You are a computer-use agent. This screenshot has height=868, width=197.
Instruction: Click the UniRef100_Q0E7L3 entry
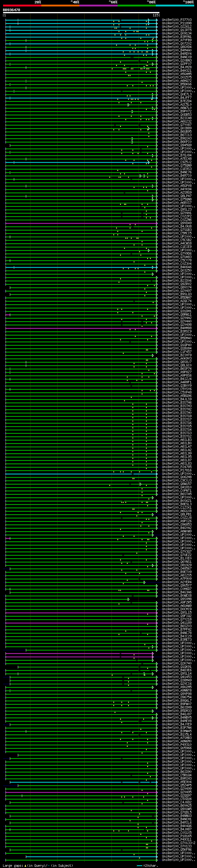tap(177, 94)
